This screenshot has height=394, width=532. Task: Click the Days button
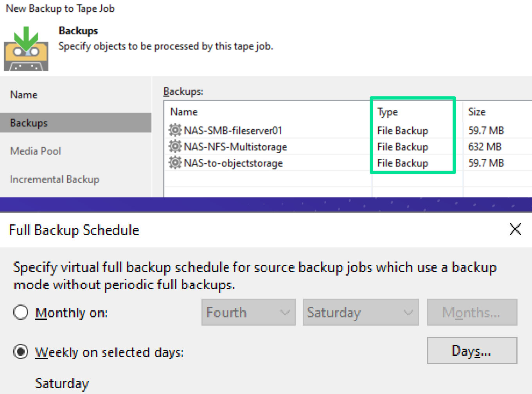click(472, 351)
